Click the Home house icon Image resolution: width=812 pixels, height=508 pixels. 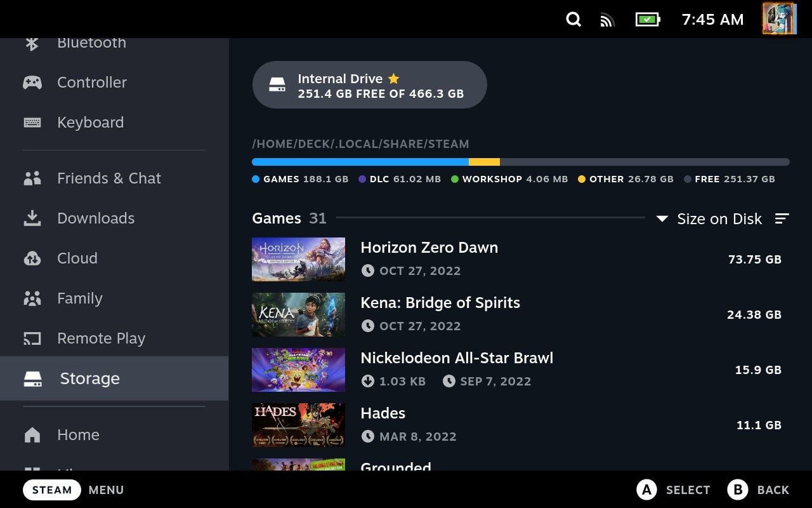32,435
